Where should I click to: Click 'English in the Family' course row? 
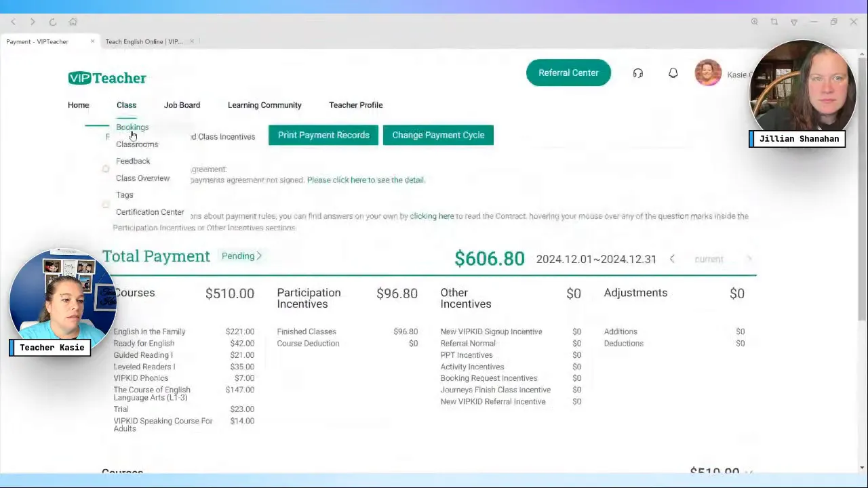184,331
